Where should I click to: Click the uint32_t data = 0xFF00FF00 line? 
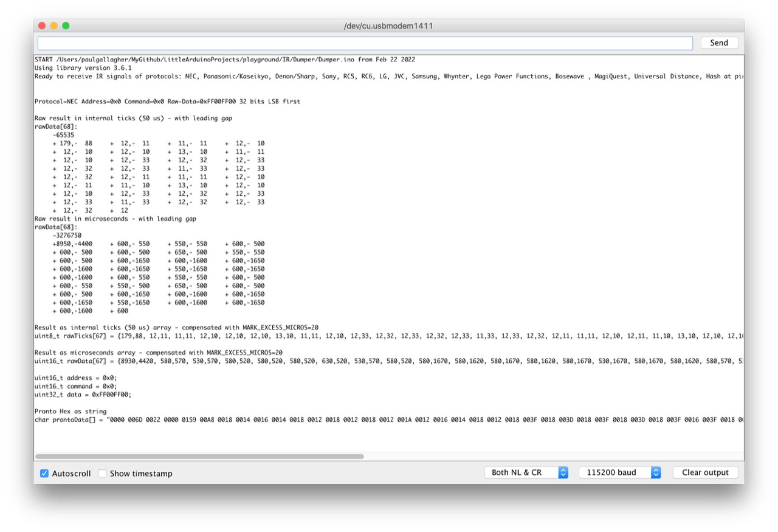click(x=83, y=395)
